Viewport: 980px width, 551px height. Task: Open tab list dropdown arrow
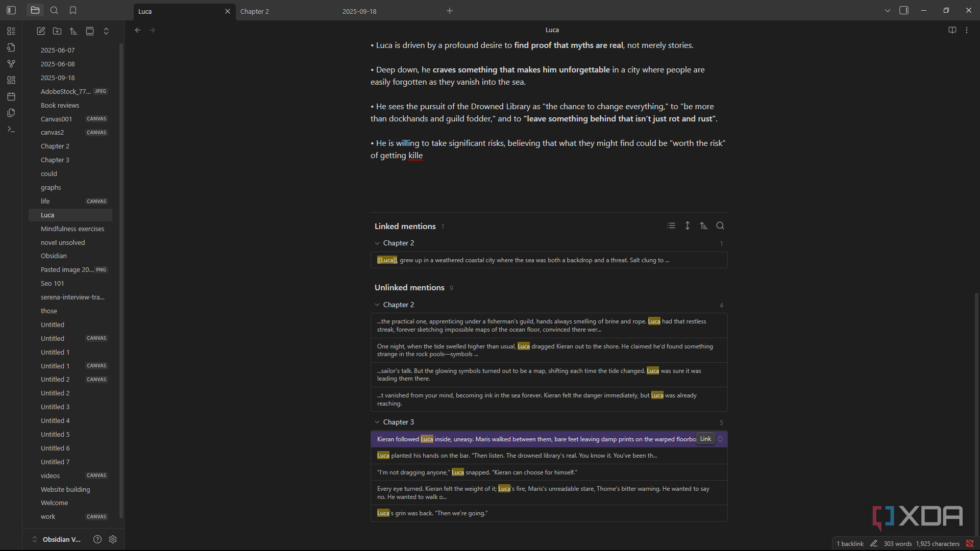(888, 10)
